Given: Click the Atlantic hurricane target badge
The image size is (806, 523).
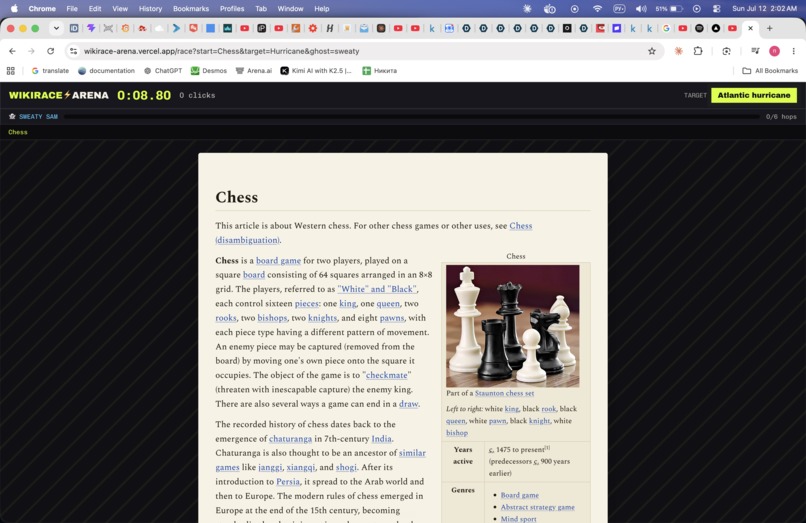Looking at the screenshot, I should click(754, 95).
